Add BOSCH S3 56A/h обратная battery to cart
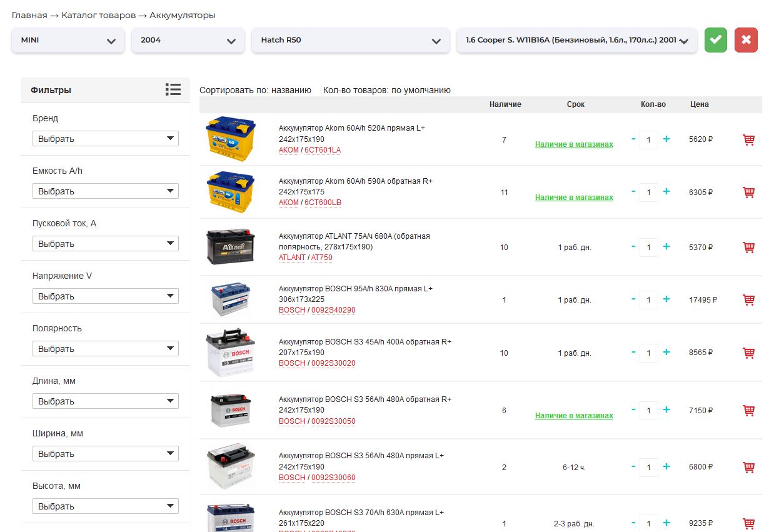This screenshot has width=784, height=532. [x=748, y=411]
